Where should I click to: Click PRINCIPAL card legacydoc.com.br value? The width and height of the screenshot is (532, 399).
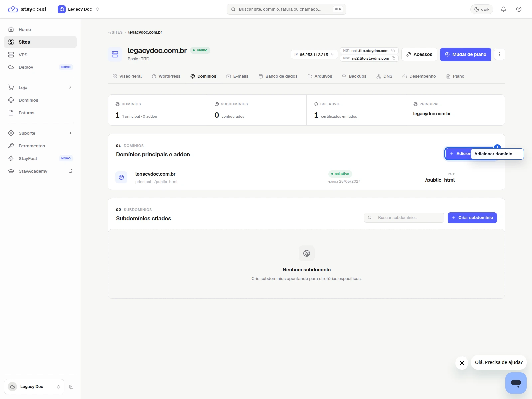pos(432,114)
